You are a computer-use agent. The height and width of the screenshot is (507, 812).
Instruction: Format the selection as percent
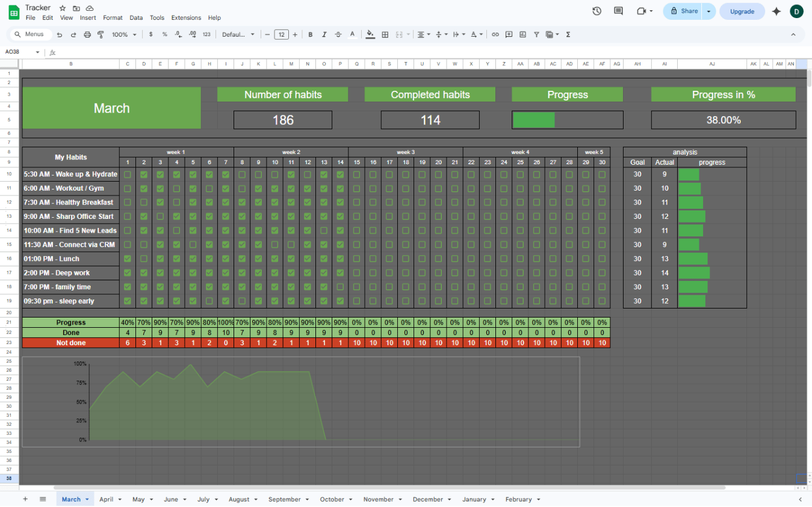coord(164,35)
